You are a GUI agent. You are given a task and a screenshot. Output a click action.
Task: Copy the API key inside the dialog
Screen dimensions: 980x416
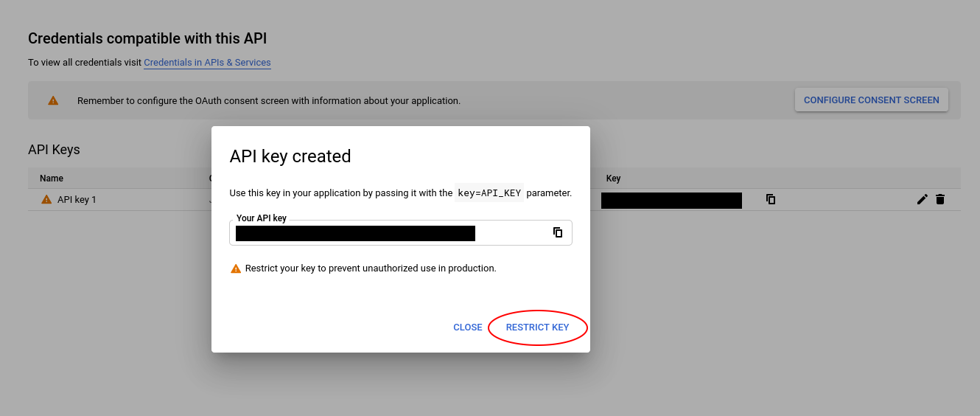pyautogui.click(x=558, y=232)
